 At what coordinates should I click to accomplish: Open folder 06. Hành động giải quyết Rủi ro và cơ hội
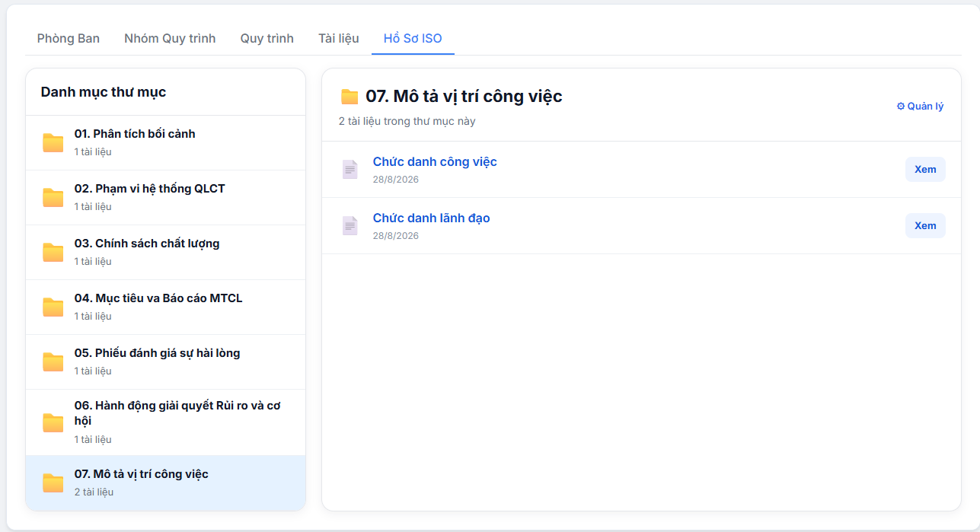click(165, 422)
